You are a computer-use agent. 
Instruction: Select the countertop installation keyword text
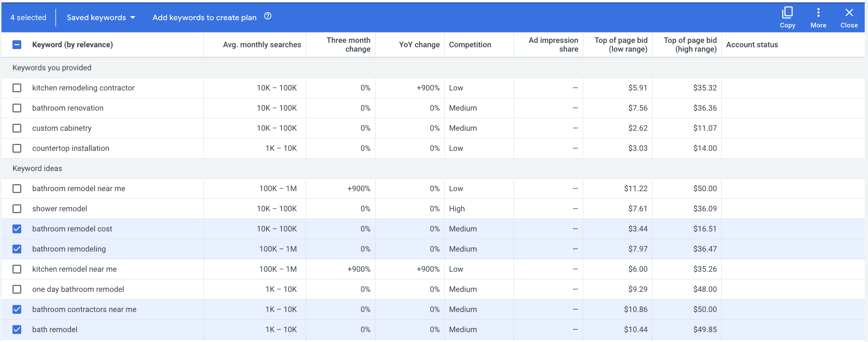(x=71, y=148)
